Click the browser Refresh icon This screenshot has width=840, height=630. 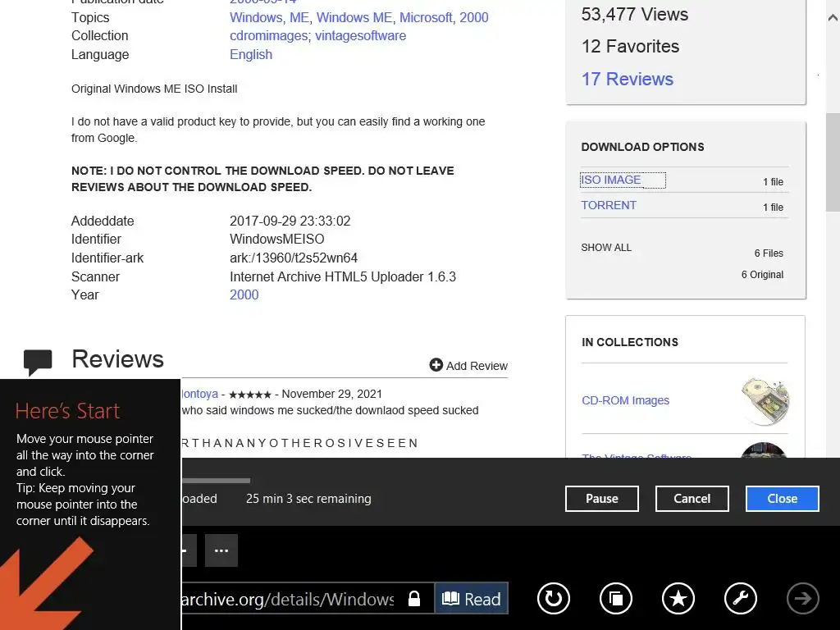(x=554, y=598)
